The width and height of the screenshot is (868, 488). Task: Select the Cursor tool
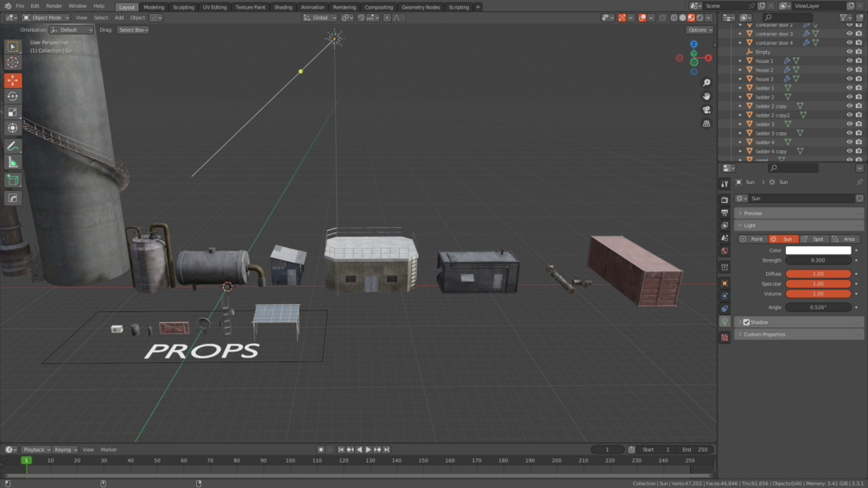click(13, 62)
